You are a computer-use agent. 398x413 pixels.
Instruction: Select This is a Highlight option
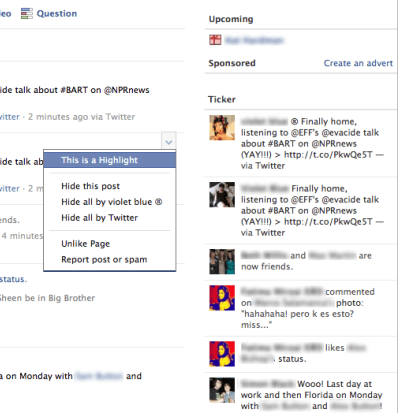point(110,160)
